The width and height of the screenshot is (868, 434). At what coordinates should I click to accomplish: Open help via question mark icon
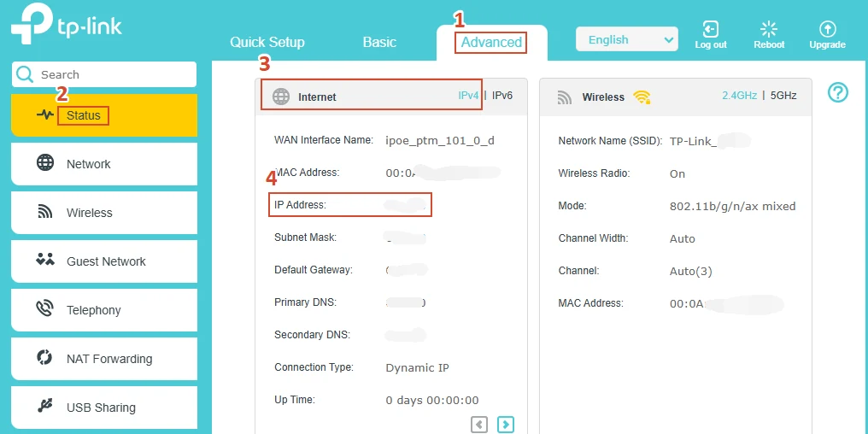838,92
